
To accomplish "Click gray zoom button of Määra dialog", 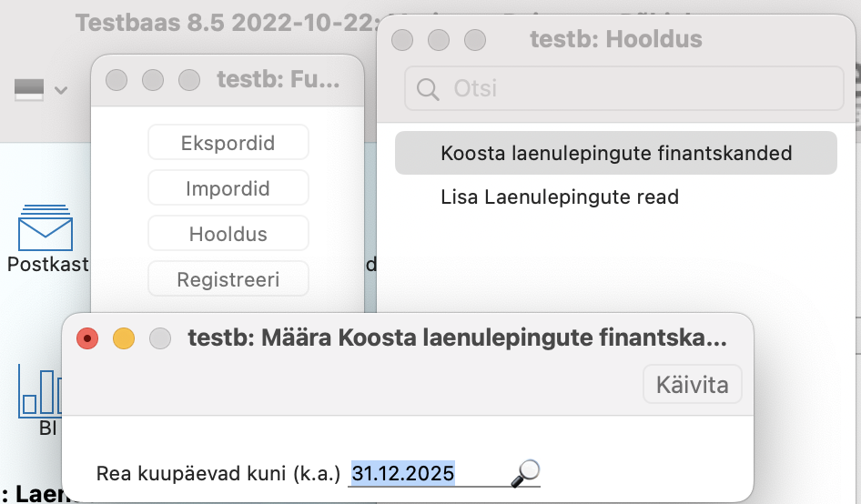I will pos(160,339).
